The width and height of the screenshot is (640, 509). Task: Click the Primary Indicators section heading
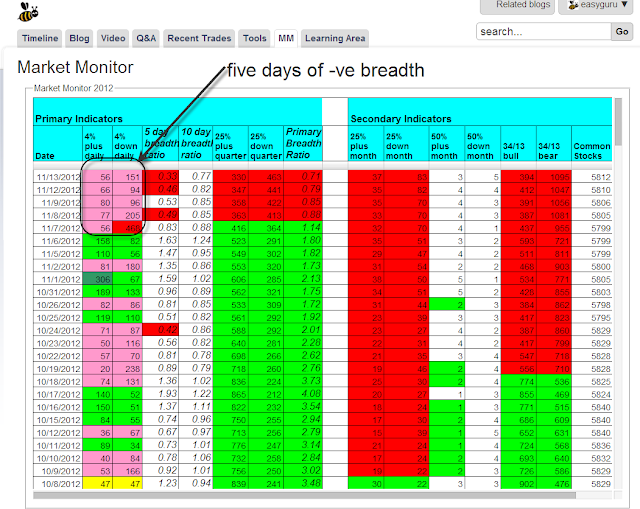(79, 119)
